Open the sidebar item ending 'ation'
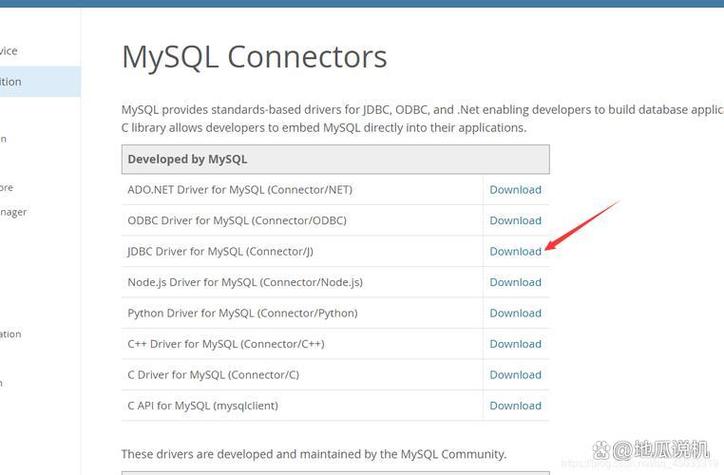 [x=11, y=334]
